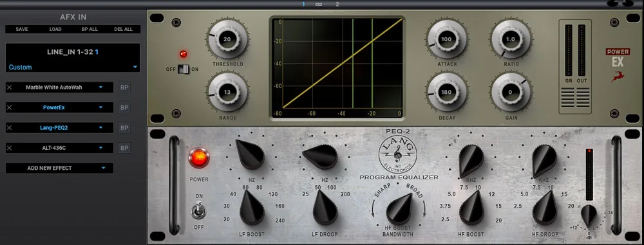The width and height of the screenshot is (644, 245).
Task: Click the PowerEx Decay knob
Action: [446, 93]
